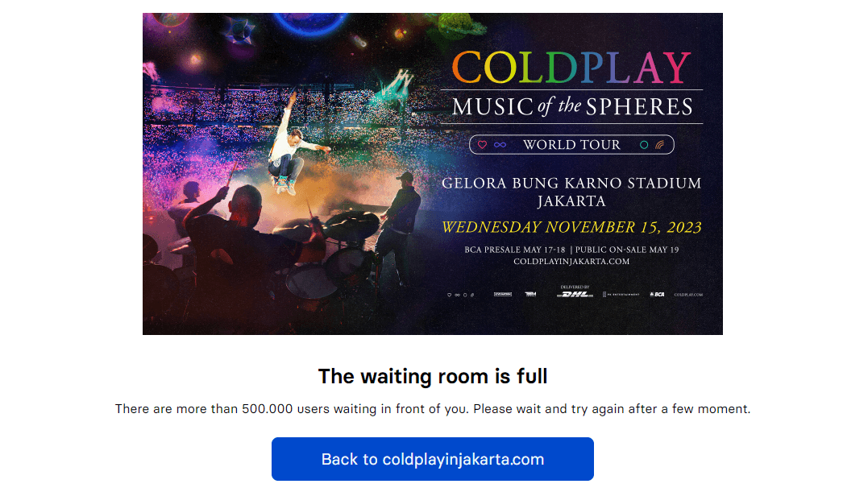Click the PK Entertainment logo
This screenshot has height=488, width=868.
pyautogui.click(x=621, y=295)
